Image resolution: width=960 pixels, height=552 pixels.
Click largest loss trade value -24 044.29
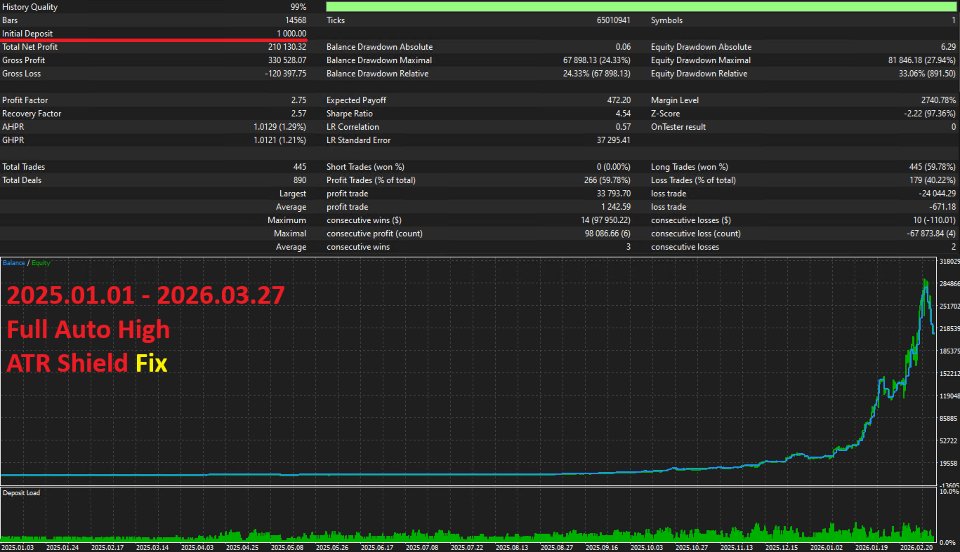(936, 194)
